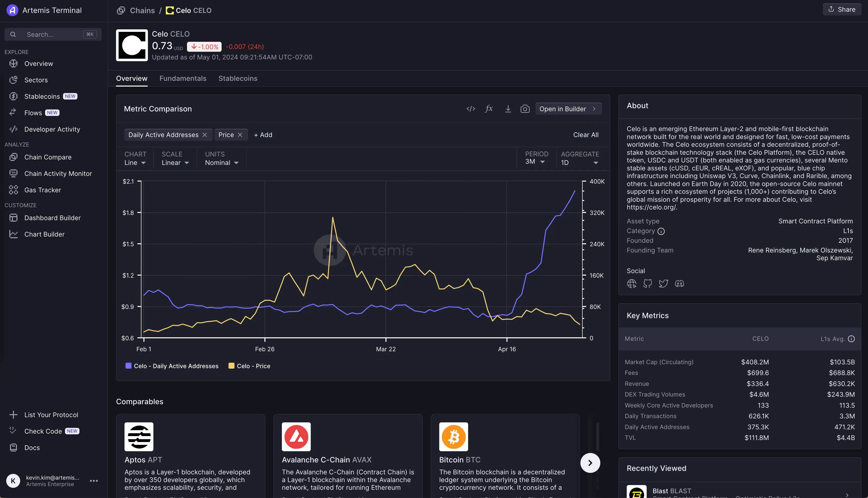Click List Your Protocol plus icon
Viewport: 868px width, 498px height.
(x=13, y=415)
